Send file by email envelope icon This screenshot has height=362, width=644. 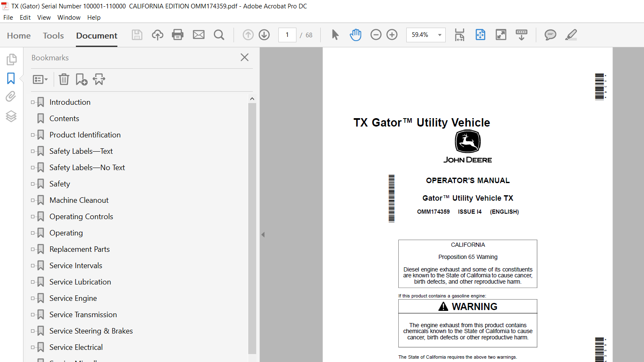tap(199, 35)
